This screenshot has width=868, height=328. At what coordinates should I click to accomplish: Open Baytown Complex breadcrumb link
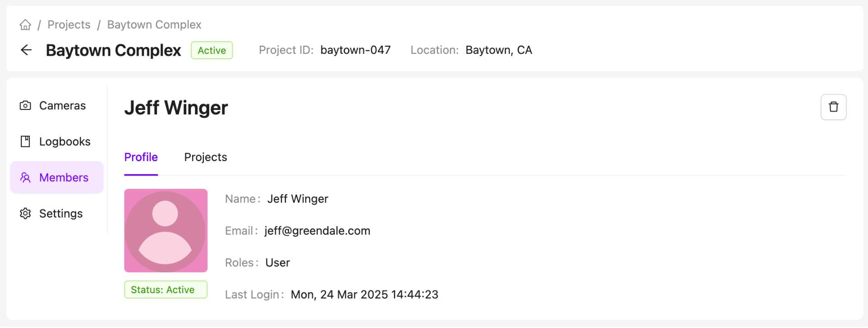(154, 24)
